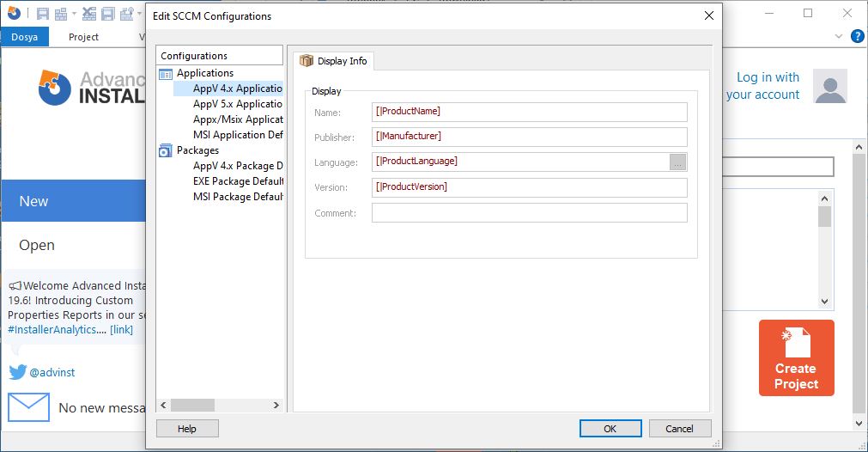Screen dimensions: 868x452
Task: Click the Version field with [|ProductVersion]
Action: (x=529, y=187)
